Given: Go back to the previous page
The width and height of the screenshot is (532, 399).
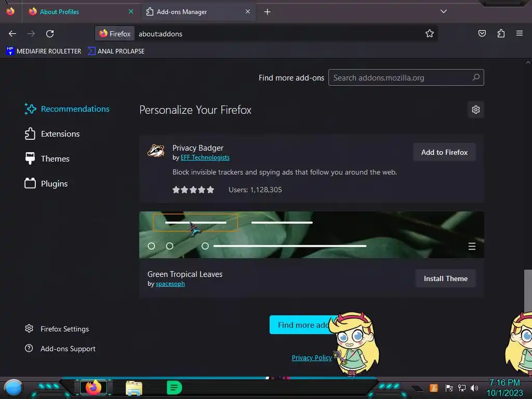Looking at the screenshot, I should point(12,34).
